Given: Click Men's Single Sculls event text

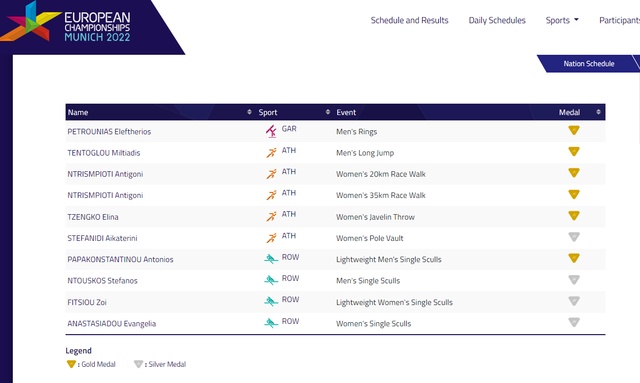Looking at the screenshot, I should [x=368, y=281].
